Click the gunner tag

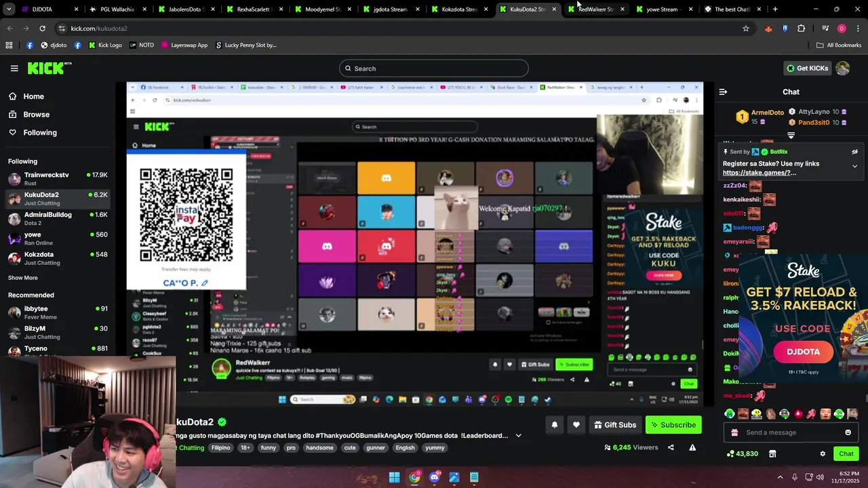[376, 447]
